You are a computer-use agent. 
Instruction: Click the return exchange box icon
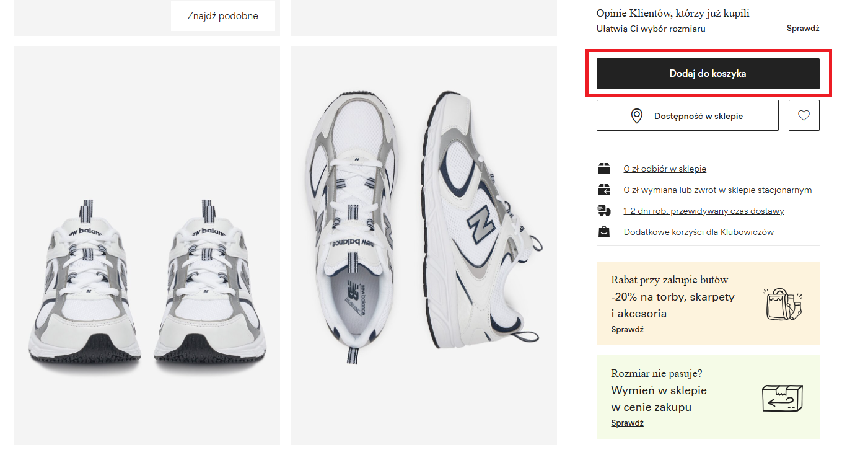(x=603, y=190)
